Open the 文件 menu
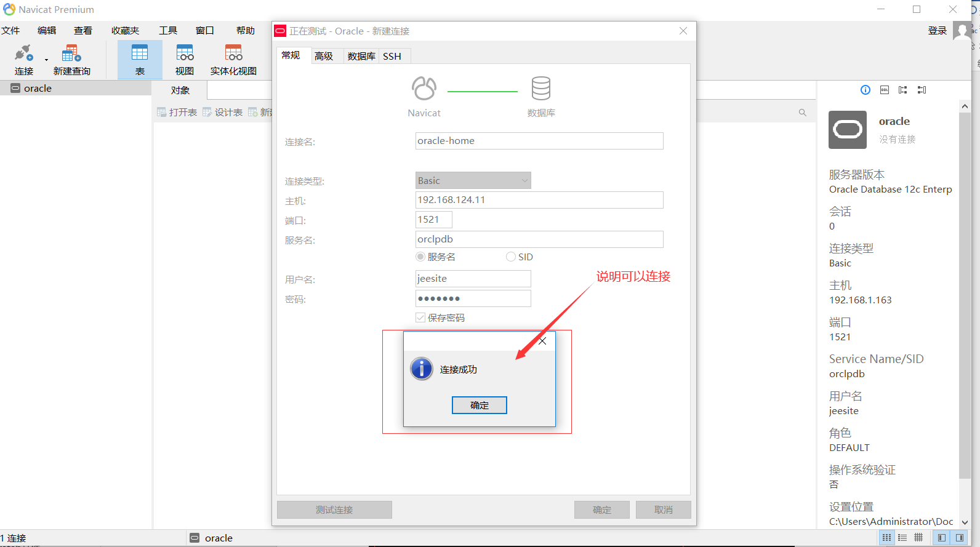This screenshot has height=547, width=980. click(10, 30)
